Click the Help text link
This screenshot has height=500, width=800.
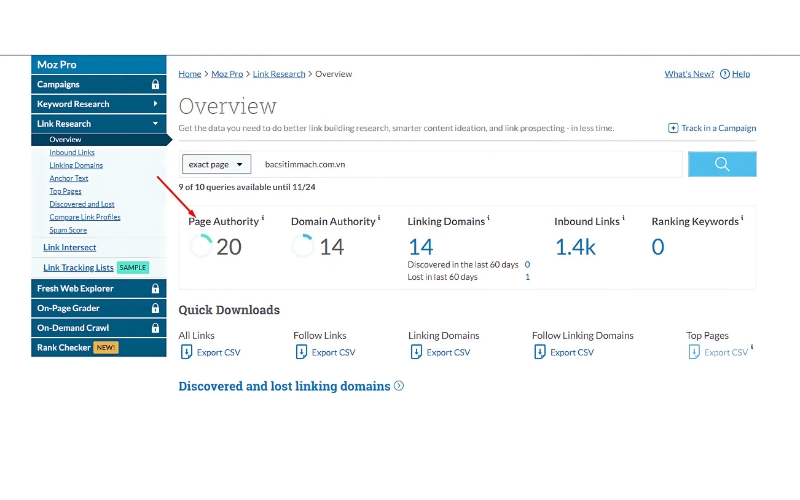click(741, 74)
